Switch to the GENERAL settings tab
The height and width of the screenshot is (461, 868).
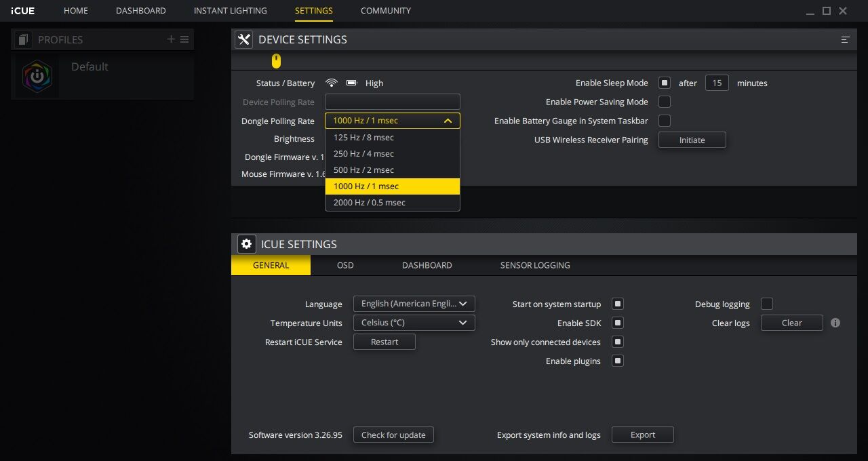271,265
